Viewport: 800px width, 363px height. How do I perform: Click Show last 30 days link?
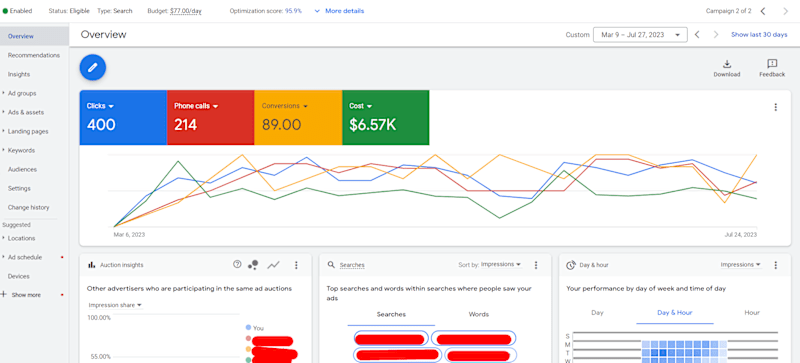(759, 35)
